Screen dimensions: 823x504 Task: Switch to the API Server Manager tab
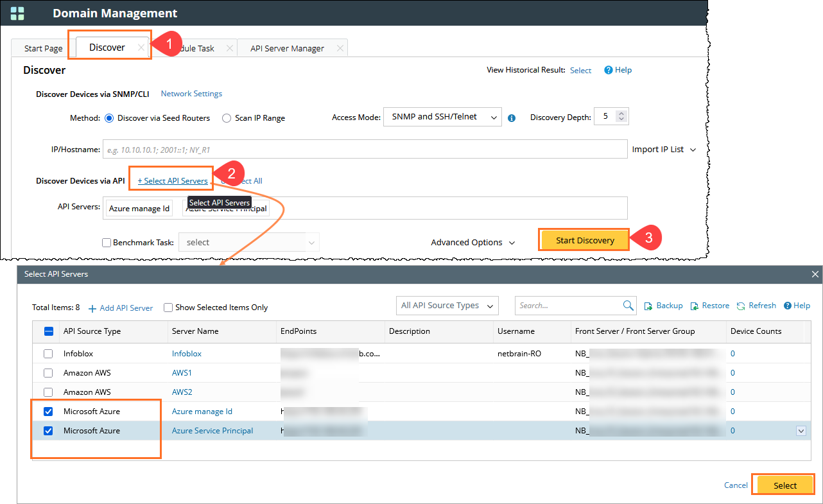(x=287, y=48)
